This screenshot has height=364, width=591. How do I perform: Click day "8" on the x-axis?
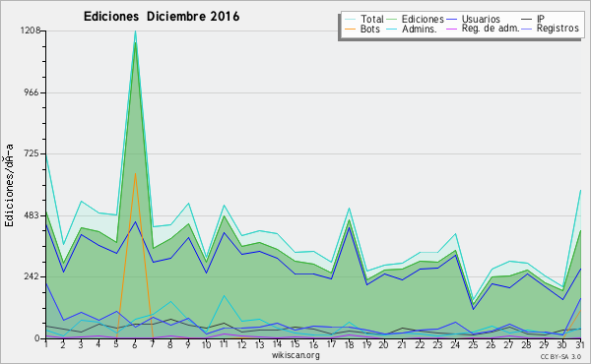[x=170, y=344]
